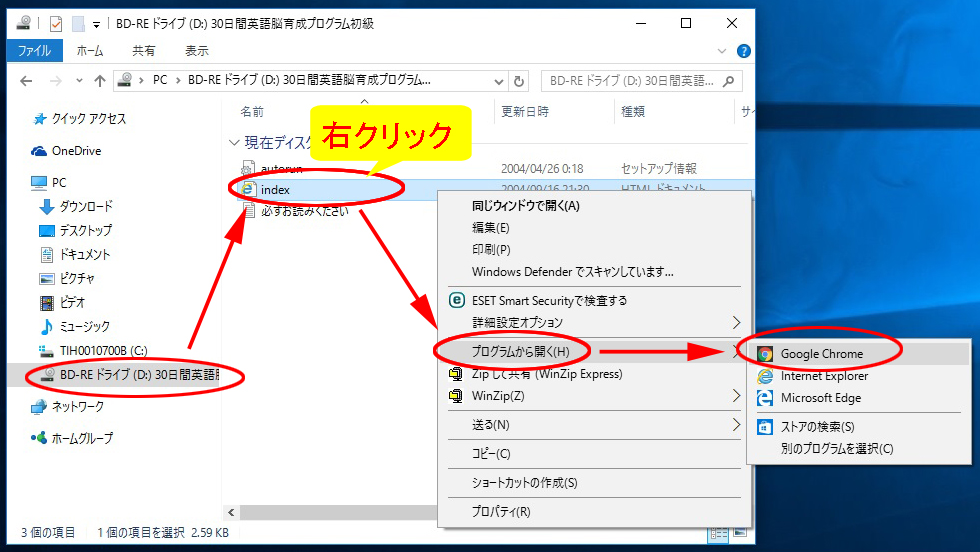Choose Microsoft Edge from the submenu

(858, 398)
